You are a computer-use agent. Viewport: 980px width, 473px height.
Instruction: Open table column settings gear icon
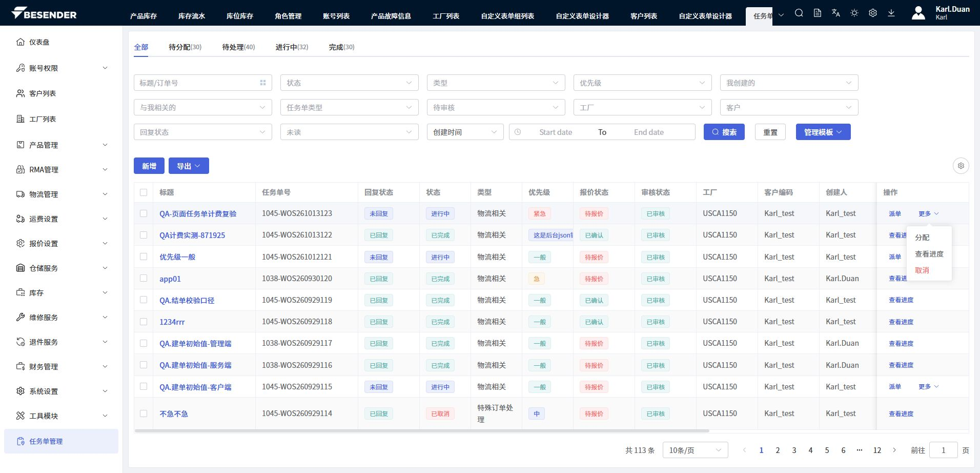click(961, 166)
